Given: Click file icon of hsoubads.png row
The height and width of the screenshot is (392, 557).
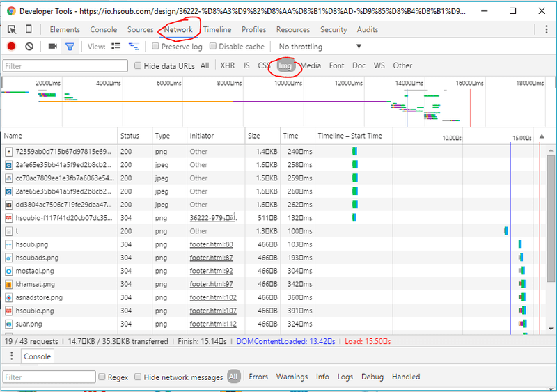Looking at the screenshot, I should tap(9, 258).
